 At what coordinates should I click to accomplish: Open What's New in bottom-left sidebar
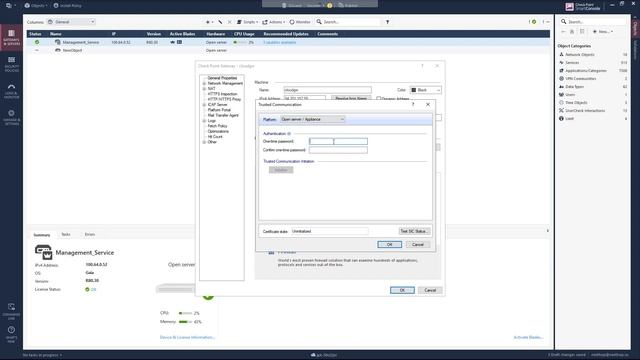[11, 333]
